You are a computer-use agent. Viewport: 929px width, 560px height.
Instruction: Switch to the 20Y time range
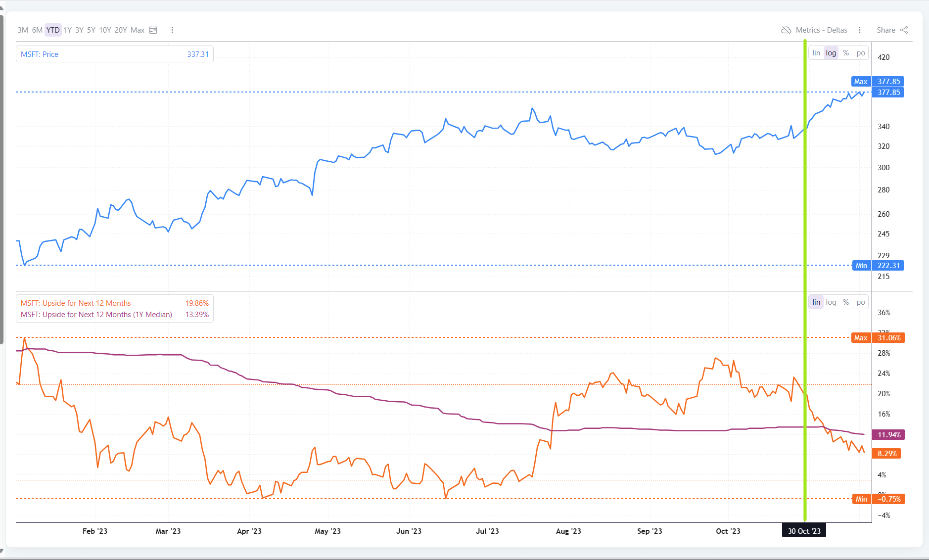121,30
